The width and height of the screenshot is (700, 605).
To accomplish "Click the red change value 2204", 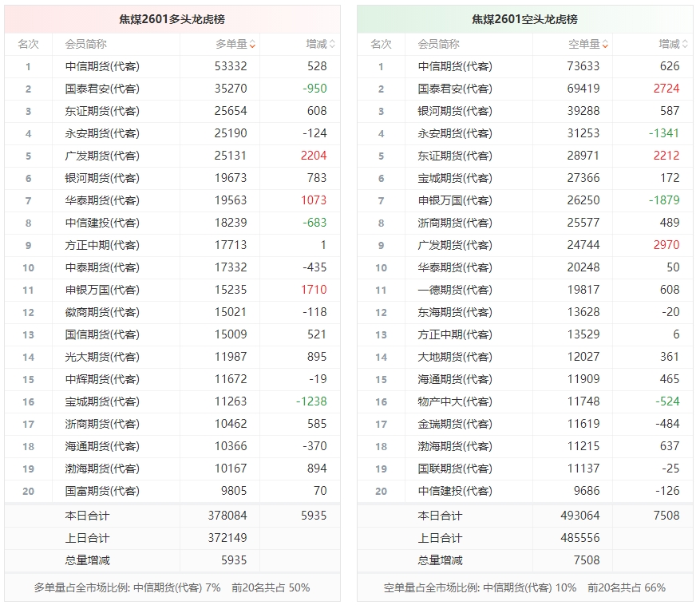I will click(x=314, y=156).
